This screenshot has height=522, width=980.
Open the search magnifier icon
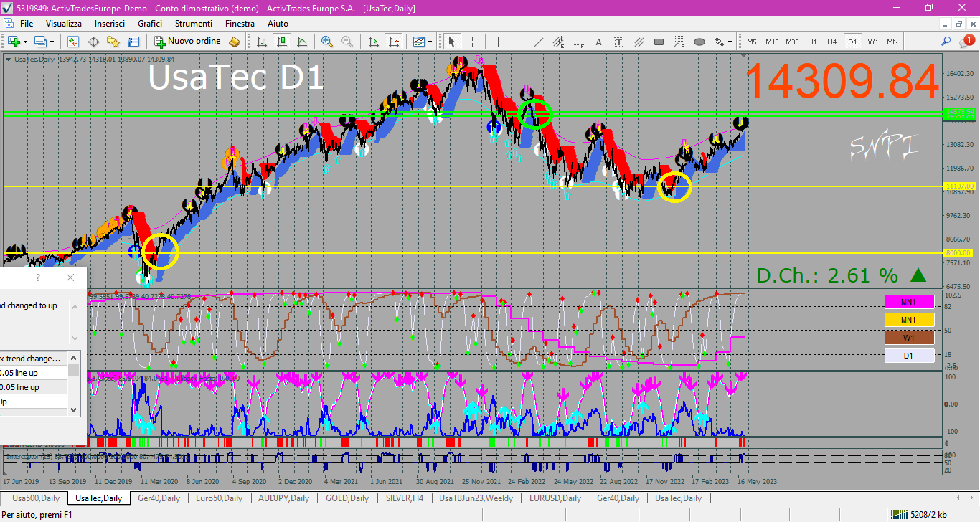pos(946,42)
